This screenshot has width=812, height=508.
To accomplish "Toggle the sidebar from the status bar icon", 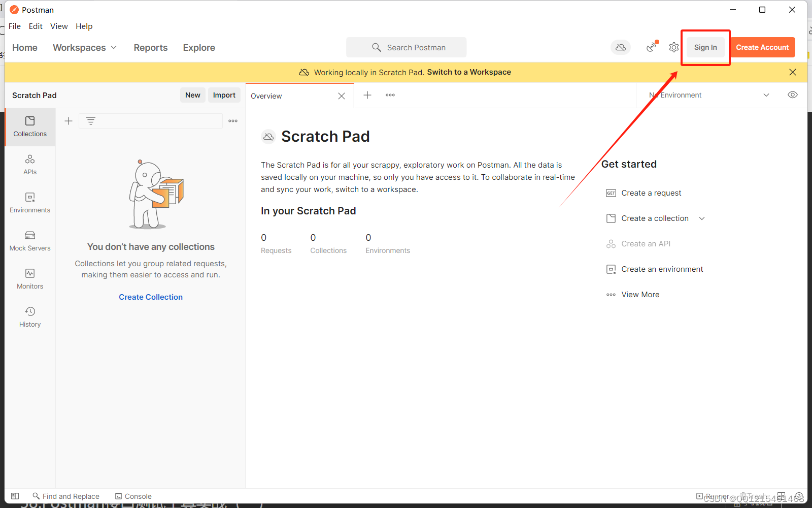I will (15, 496).
